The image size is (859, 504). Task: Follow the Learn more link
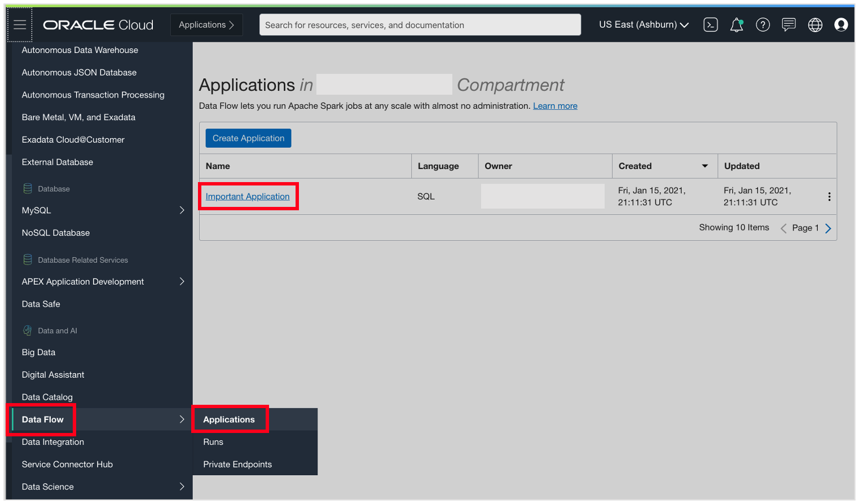coord(555,106)
